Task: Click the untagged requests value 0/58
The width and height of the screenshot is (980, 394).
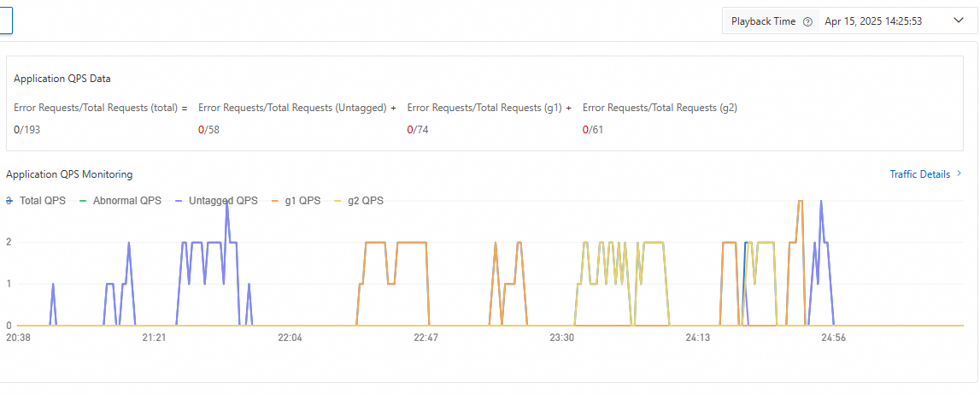Action: 208,130
